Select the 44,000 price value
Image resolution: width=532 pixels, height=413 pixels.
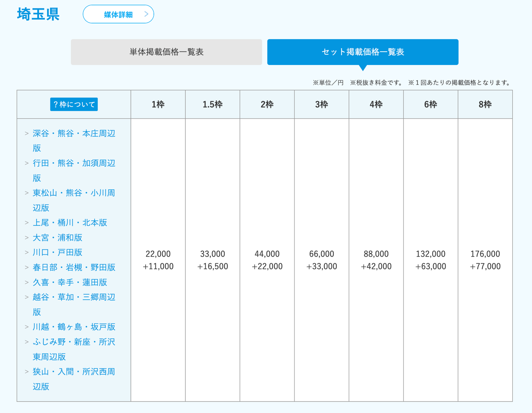tap(267, 254)
